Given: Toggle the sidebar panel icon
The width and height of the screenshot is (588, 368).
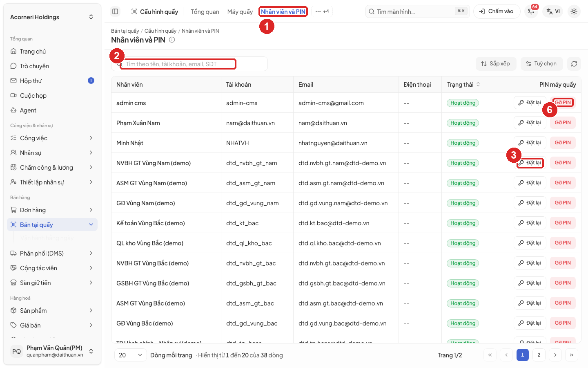Looking at the screenshot, I should point(115,11).
